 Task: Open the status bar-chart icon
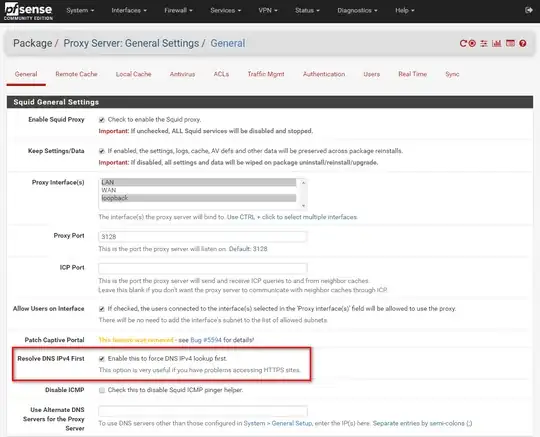pos(497,43)
